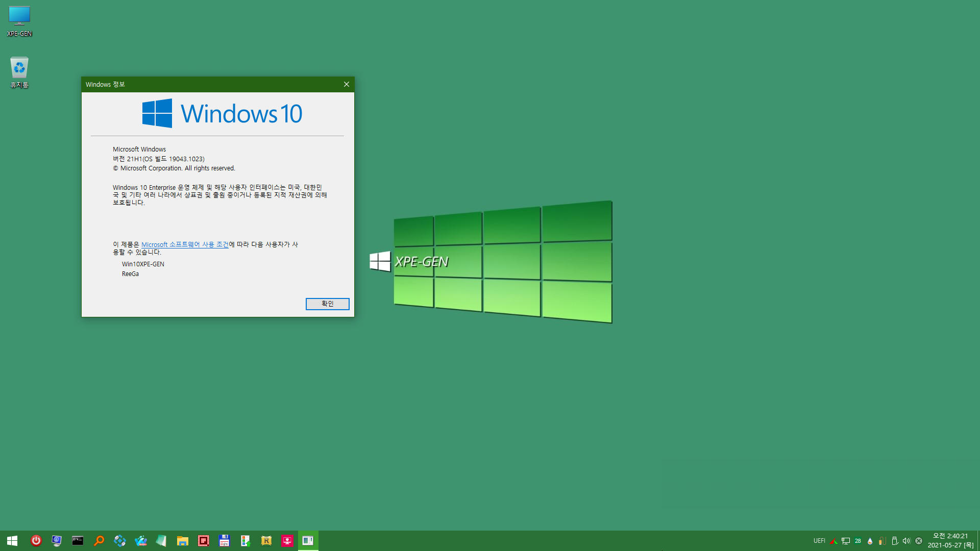Select the 휴지통 recycle bin desktop icon
The image size is (980, 551).
[x=19, y=72]
